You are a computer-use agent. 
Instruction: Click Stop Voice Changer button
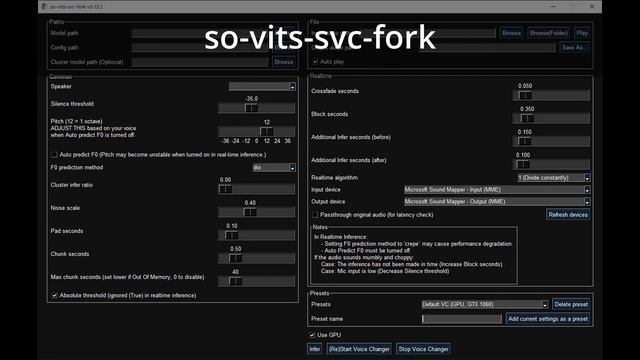pyautogui.click(x=423, y=349)
